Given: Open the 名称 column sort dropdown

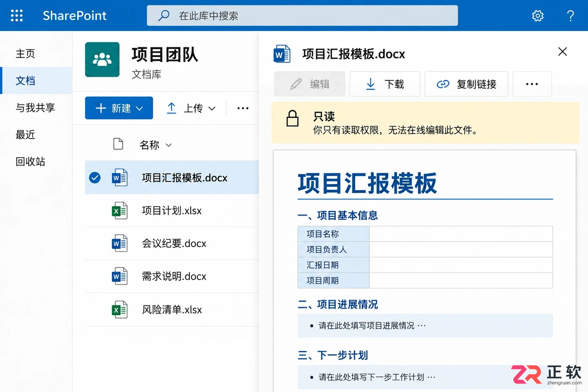Looking at the screenshot, I should coord(169,145).
